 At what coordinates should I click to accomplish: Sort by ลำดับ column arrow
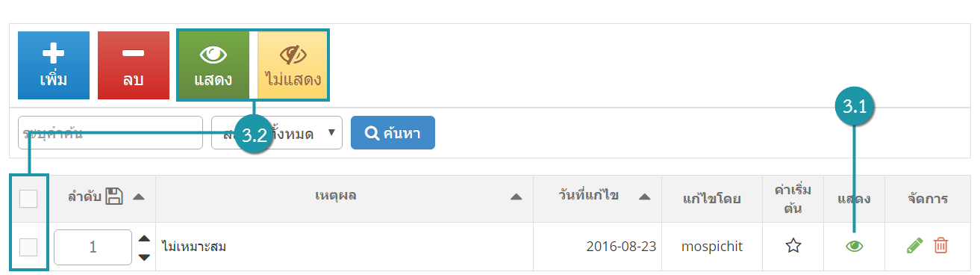(x=139, y=197)
